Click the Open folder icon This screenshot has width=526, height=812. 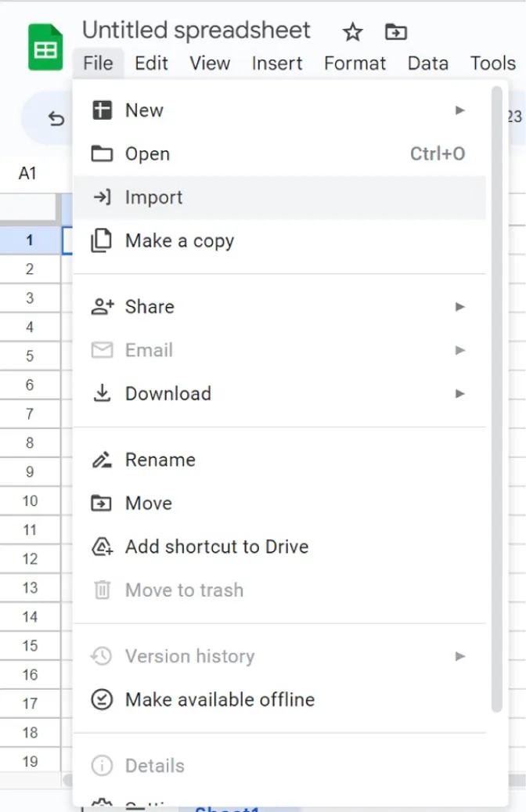[x=102, y=153]
